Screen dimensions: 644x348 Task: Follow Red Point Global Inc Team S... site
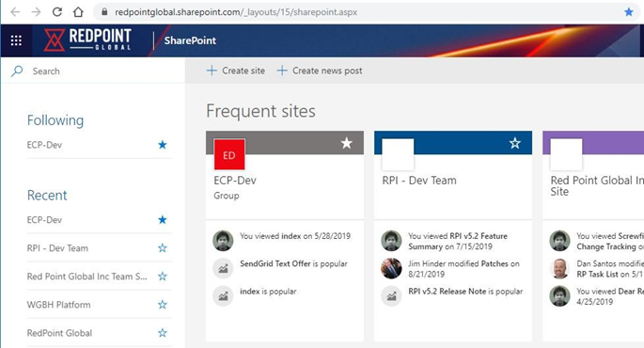(x=163, y=277)
